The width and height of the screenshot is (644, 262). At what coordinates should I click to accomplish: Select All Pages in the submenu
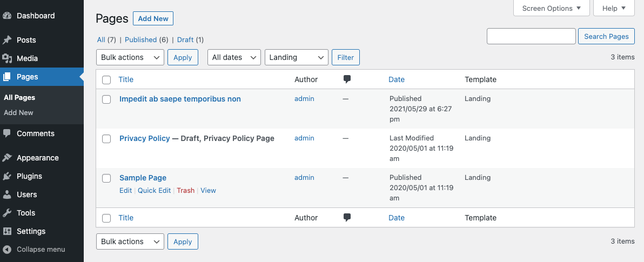pos(19,98)
